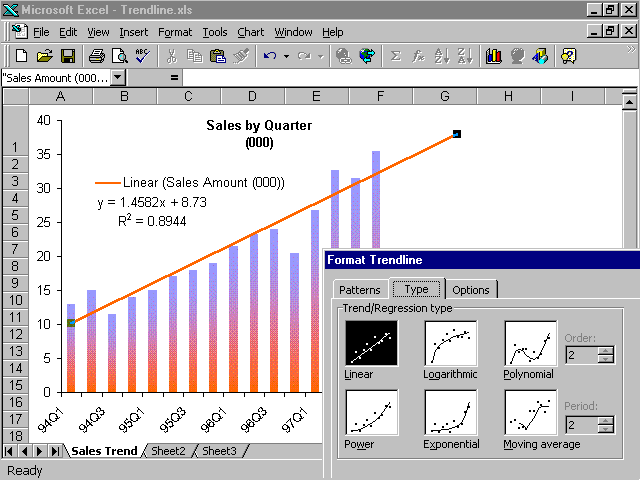This screenshot has height=483, width=640.
Task: Open the Chart menu
Action: [x=250, y=32]
